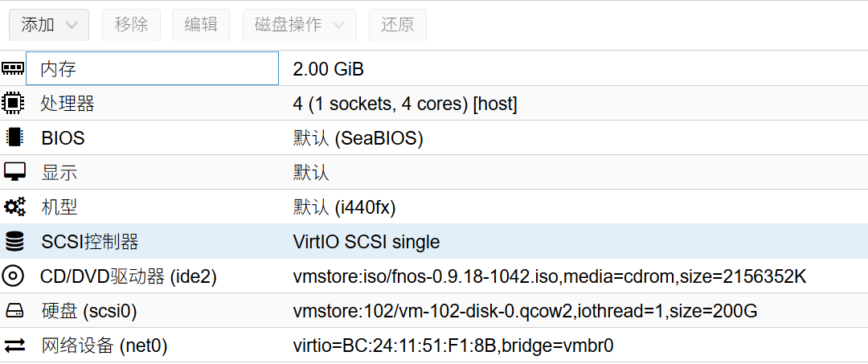
Task: Click the SCSI controller database icon
Action: (x=14, y=242)
